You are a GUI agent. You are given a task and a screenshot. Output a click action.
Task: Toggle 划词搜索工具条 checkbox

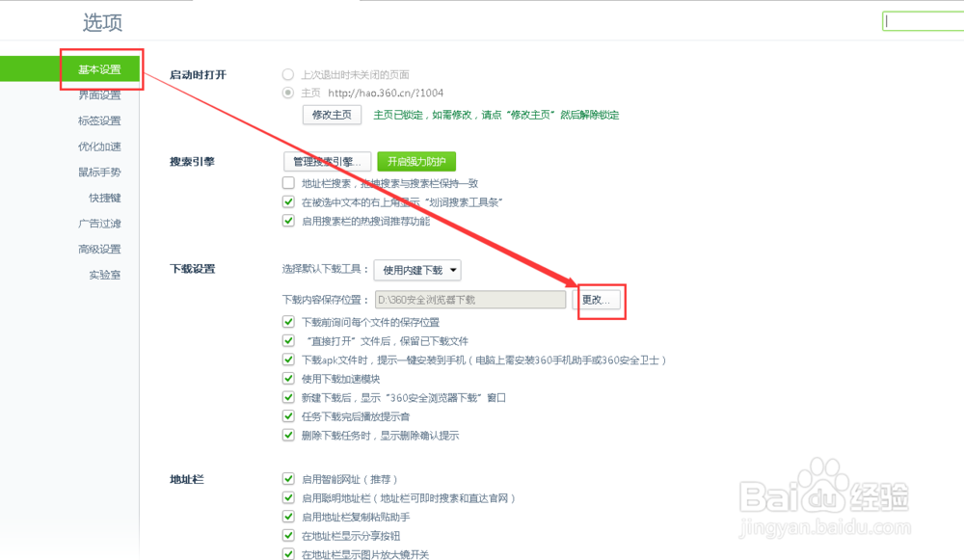[288, 201]
